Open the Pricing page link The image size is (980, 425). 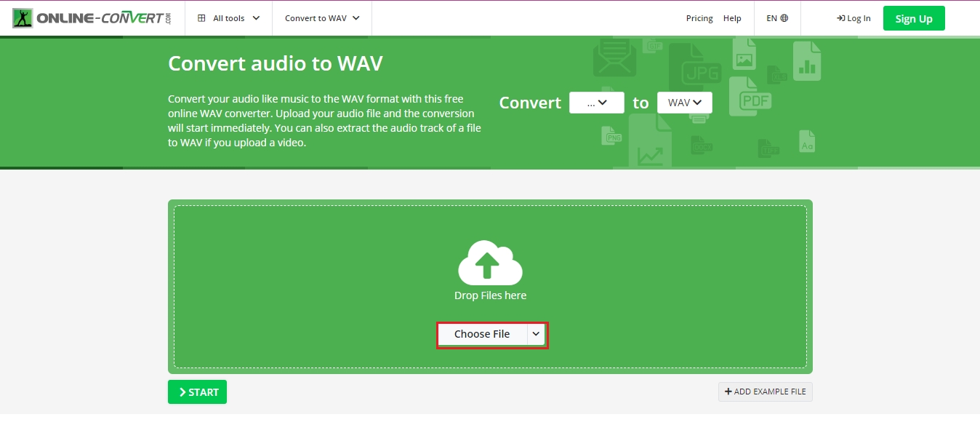[699, 18]
